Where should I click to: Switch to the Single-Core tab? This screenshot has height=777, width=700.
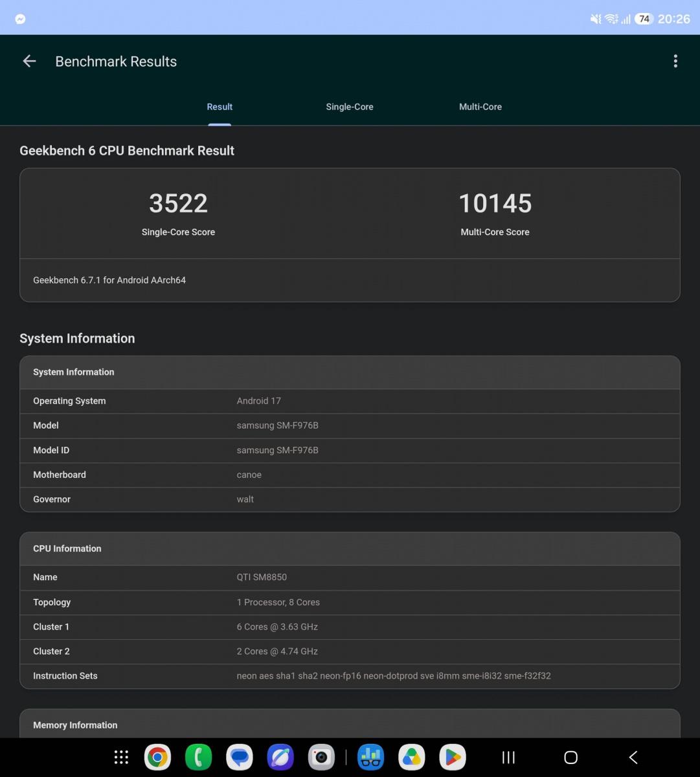point(350,107)
